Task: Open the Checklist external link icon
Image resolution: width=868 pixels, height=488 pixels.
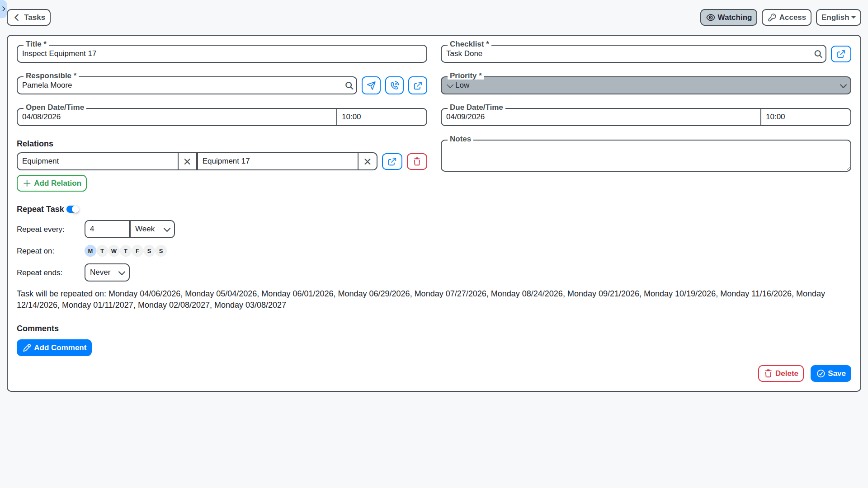Action: (x=841, y=54)
